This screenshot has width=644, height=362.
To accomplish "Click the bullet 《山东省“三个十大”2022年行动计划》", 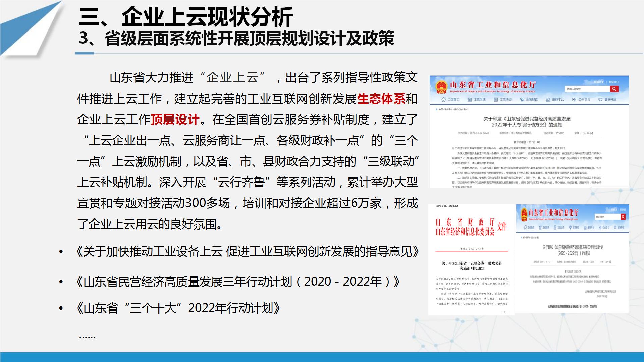I will coord(178,308).
